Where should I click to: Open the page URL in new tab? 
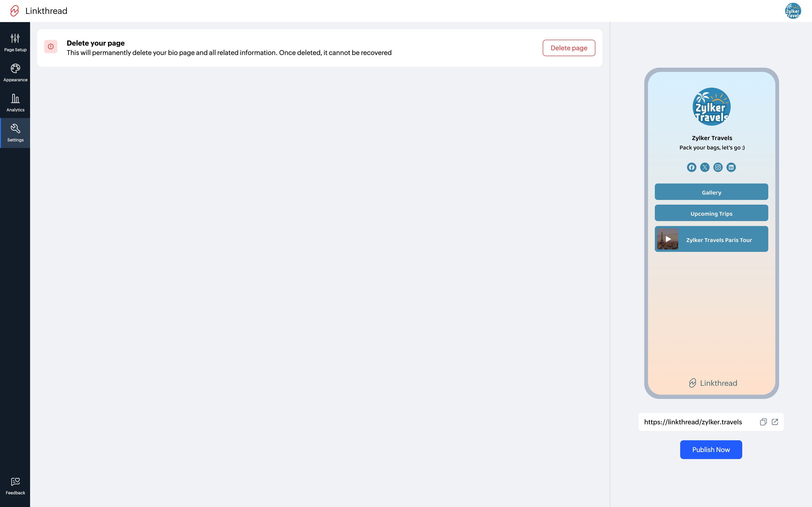tap(775, 422)
